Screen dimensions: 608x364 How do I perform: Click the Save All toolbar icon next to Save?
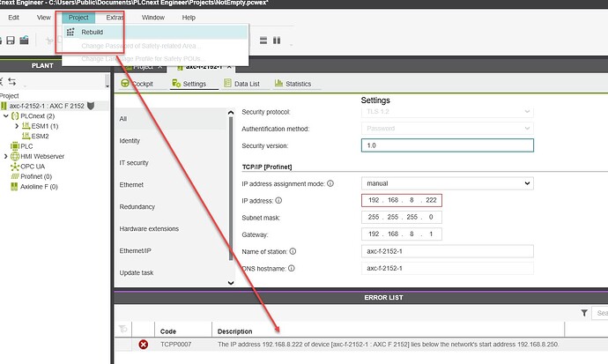point(24,40)
